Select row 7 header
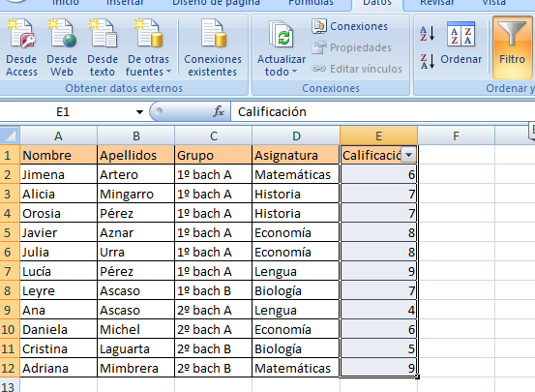 click(10, 271)
